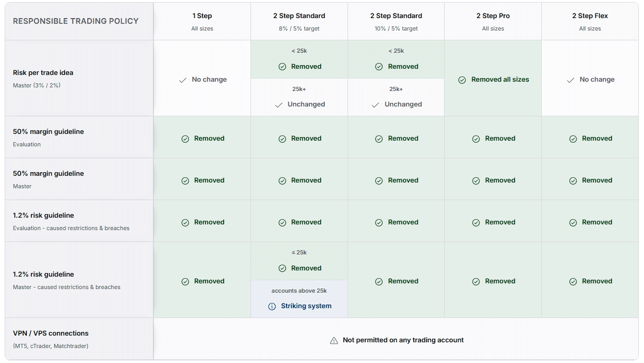Viewport: 644px width, 363px height.
Task: Select the RESPONSIBLE TRADING POLICY heading
Action: (76, 21)
